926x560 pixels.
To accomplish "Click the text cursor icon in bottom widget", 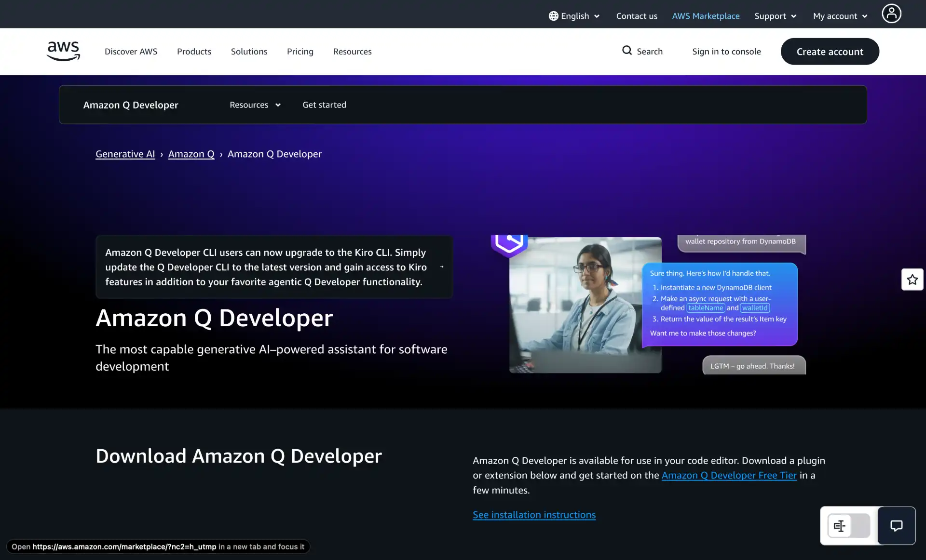I will 840,526.
